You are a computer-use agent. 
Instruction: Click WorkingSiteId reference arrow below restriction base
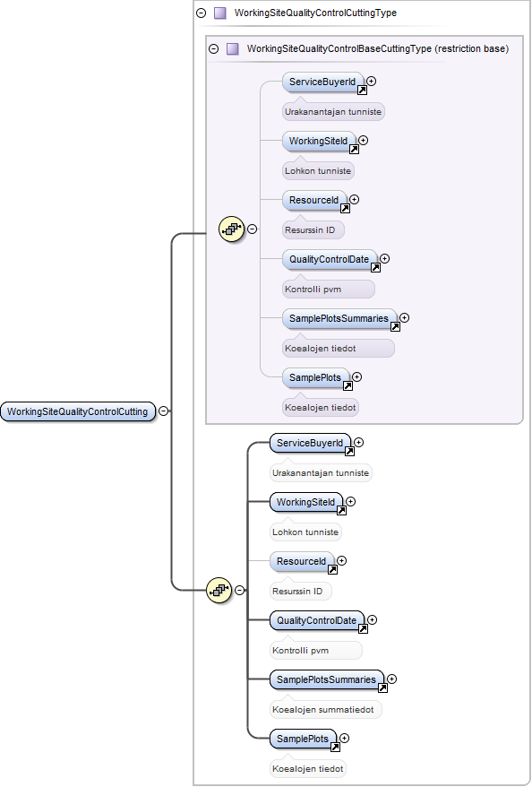[341, 511]
